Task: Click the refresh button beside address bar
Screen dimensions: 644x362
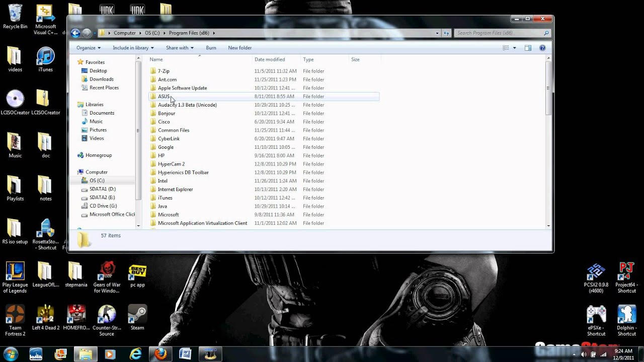Action: point(446,33)
